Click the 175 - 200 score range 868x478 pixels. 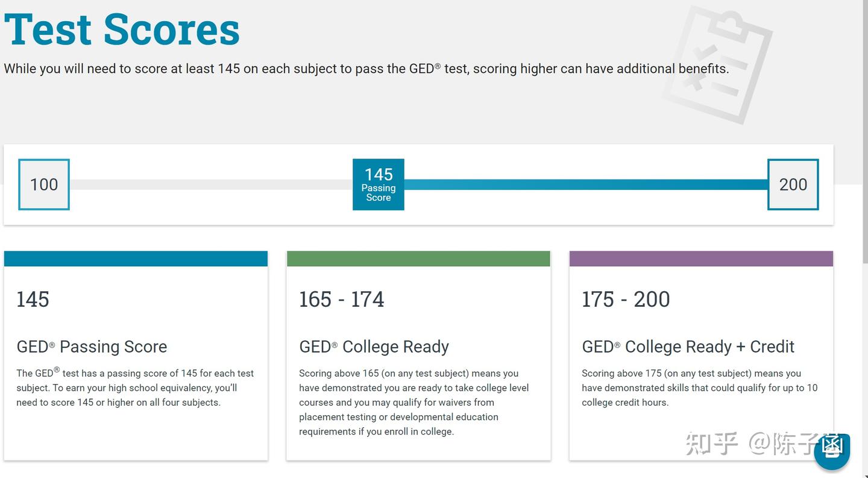(625, 300)
